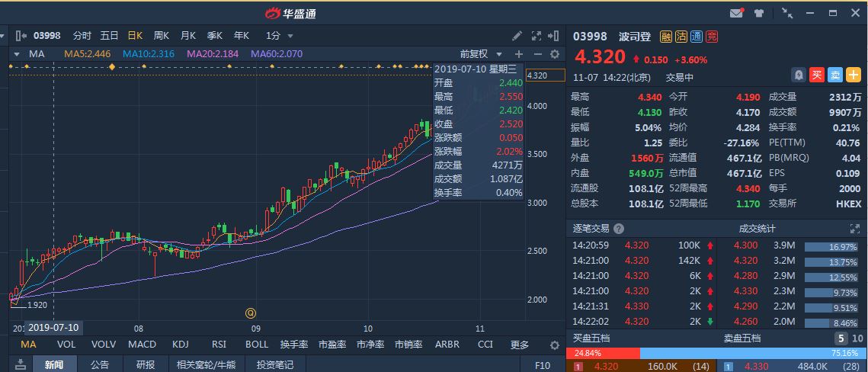Select the 季K quarterly view
The height and width of the screenshot is (372, 868).
tap(215, 36)
